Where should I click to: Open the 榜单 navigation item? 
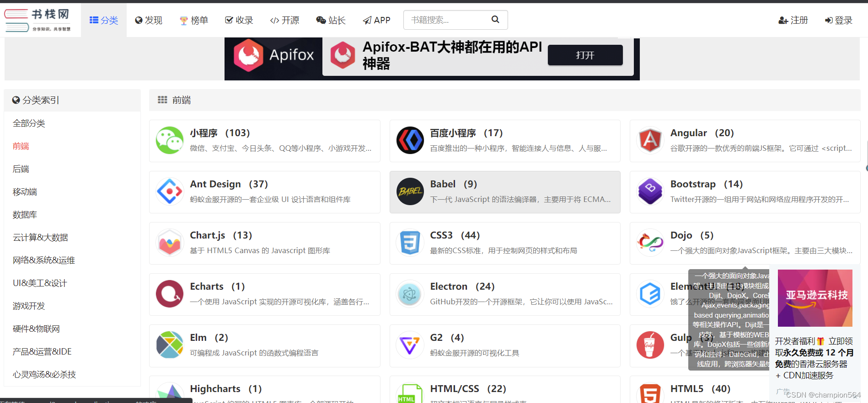194,20
